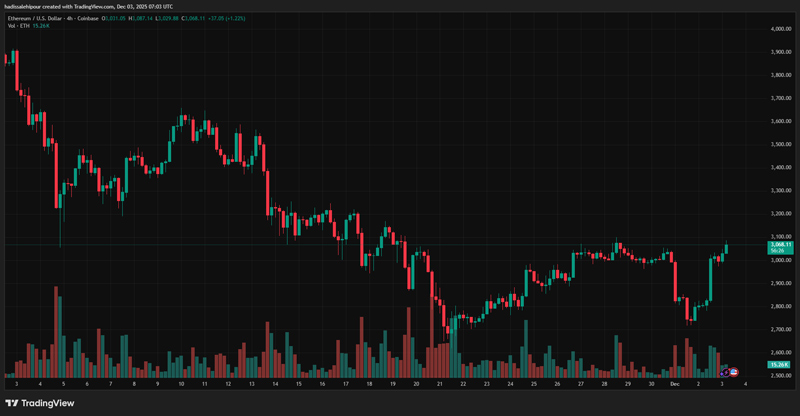This screenshot has width=800, height=416.
Task: Click the 3,500.00 level on price scale
Action: [781, 145]
